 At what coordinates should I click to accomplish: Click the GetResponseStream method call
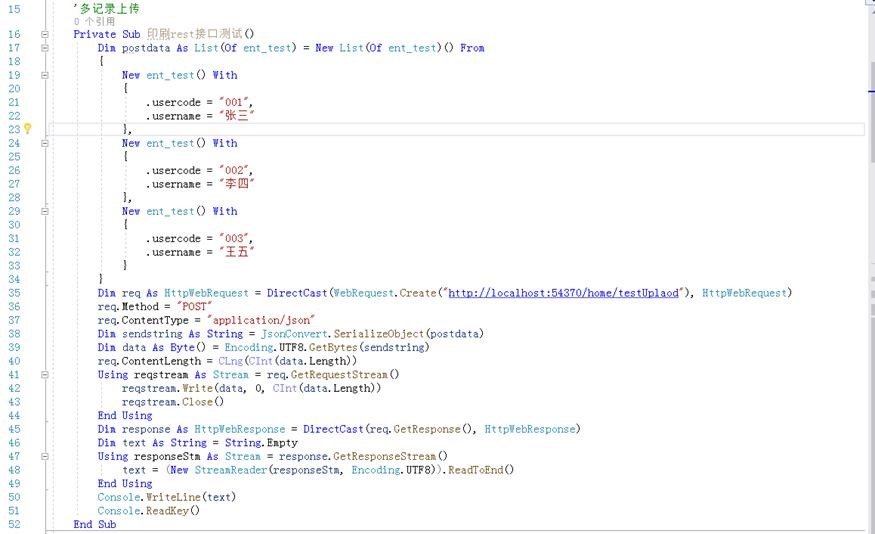tap(384, 456)
